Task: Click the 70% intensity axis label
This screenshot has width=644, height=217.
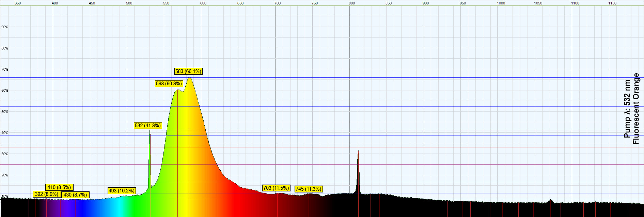Action: pos(5,69)
